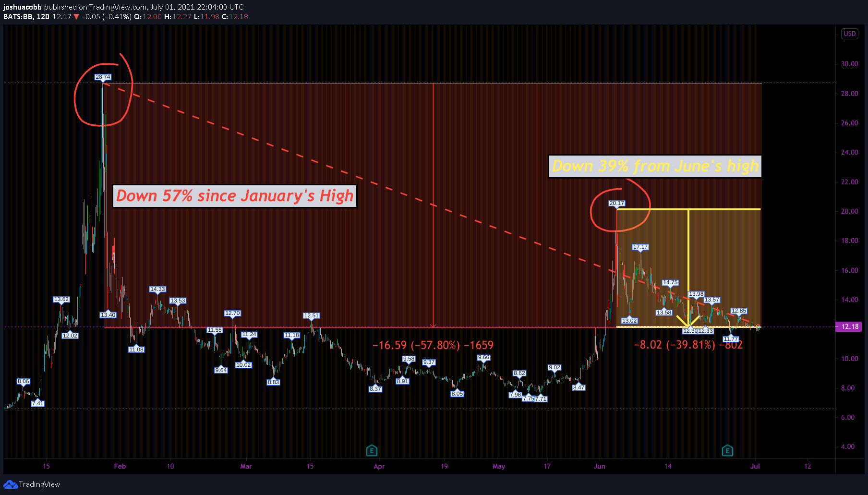This screenshot has height=495, width=868.
Task: Click the 9.58 pivot label
Action: point(409,359)
